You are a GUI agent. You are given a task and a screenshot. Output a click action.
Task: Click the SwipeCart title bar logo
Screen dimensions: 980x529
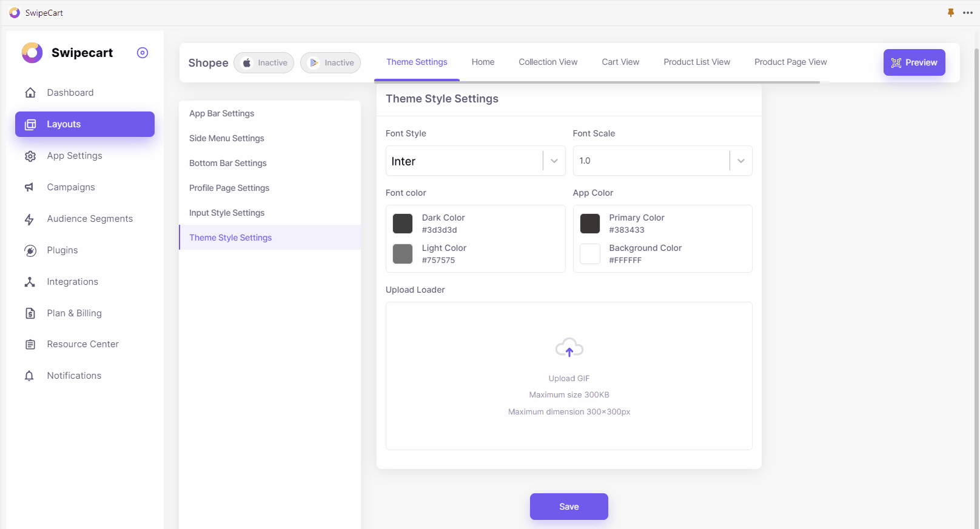[15, 13]
